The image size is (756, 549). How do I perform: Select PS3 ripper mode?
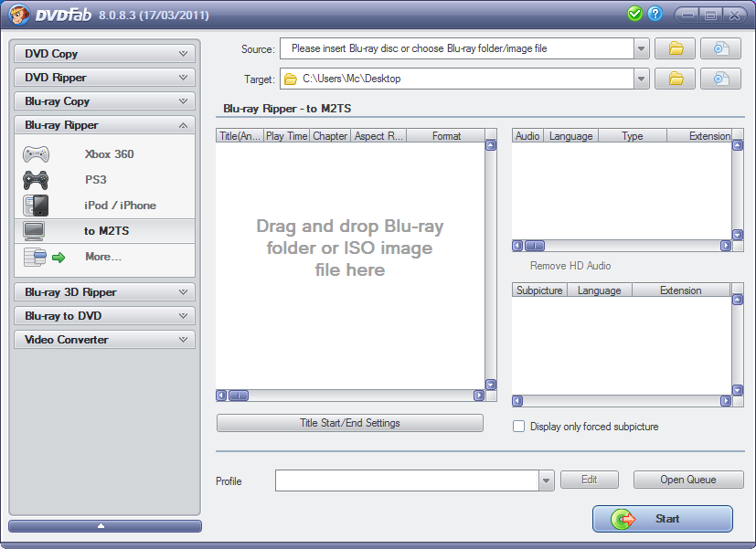point(104,180)
